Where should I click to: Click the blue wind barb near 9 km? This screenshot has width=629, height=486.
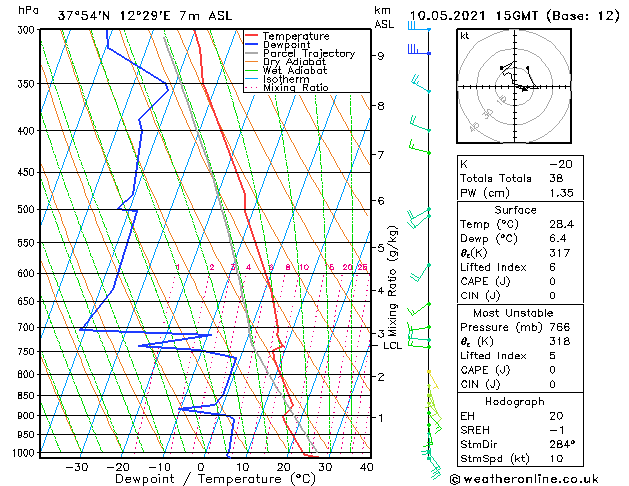coord(419,50)
